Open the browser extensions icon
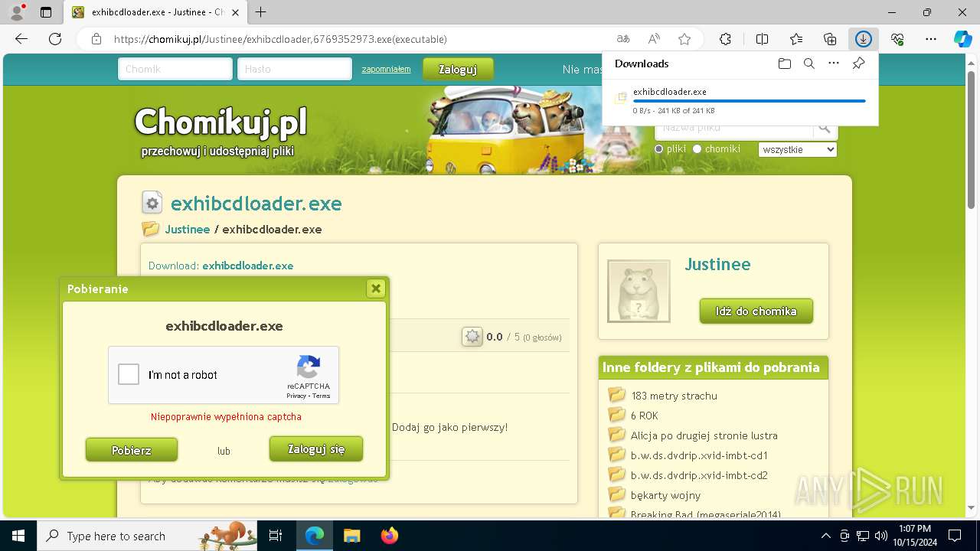Screen dimensions: 980x551 pyautogui.click(x=725, y=39)
